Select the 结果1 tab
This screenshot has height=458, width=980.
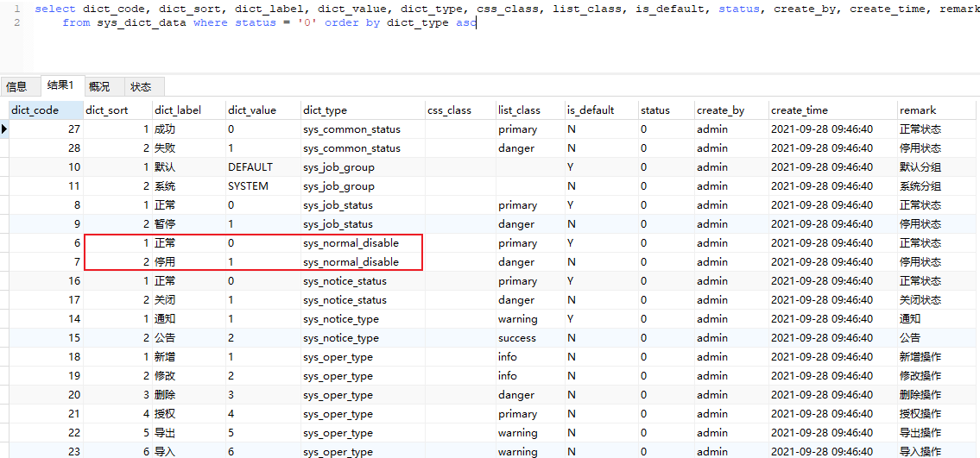(62, 85)
